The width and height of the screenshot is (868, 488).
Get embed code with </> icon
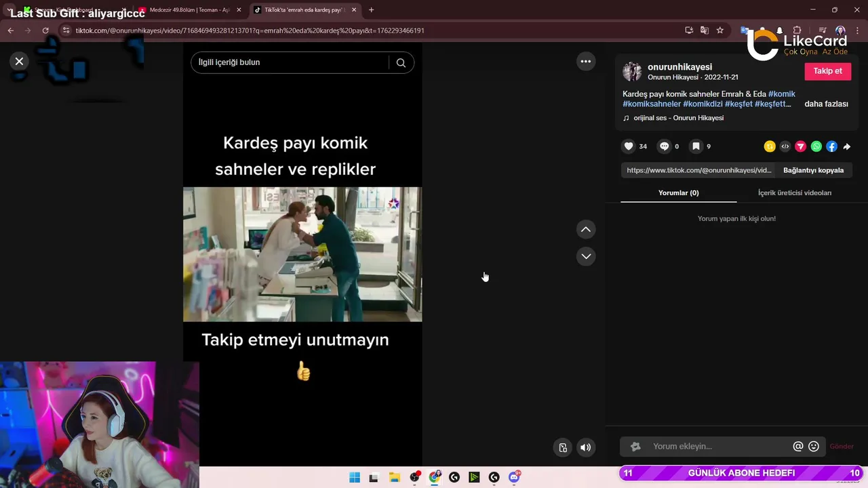pos(785,146)
